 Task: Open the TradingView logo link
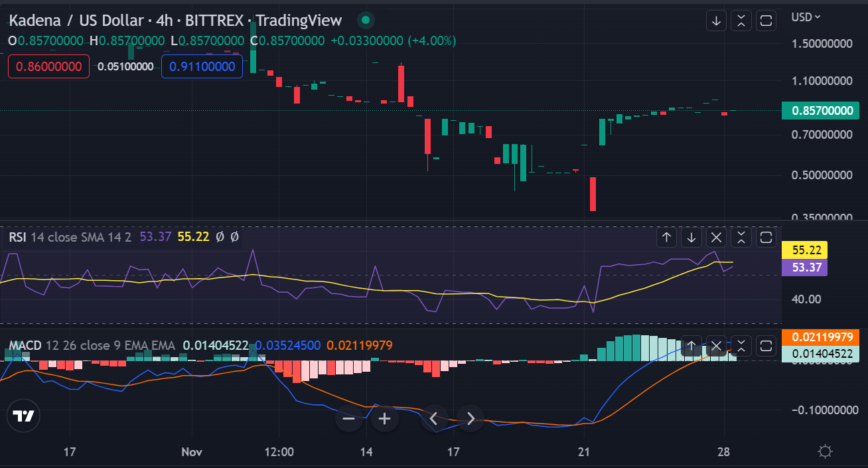coord(24,416)
